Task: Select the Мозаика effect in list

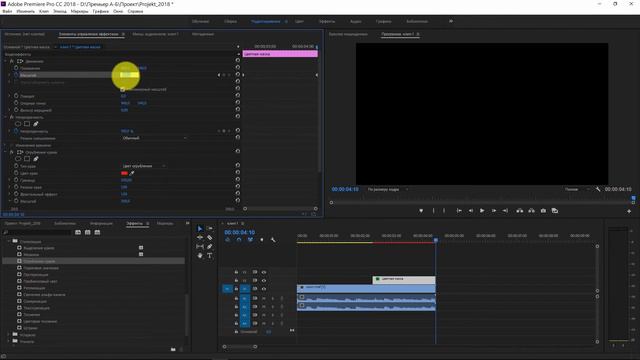Action: (31, 255)
